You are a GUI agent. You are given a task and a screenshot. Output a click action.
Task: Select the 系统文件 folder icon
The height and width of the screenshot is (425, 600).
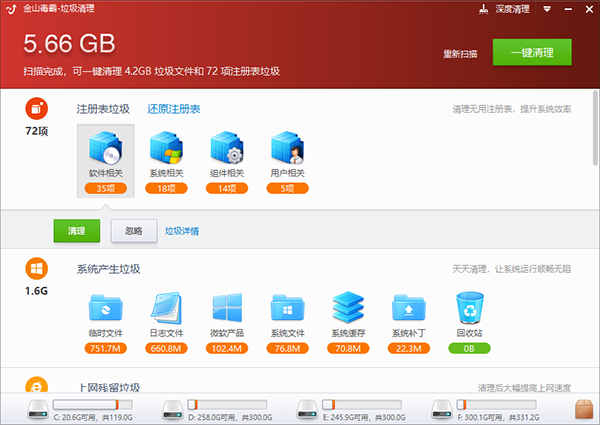287,307
